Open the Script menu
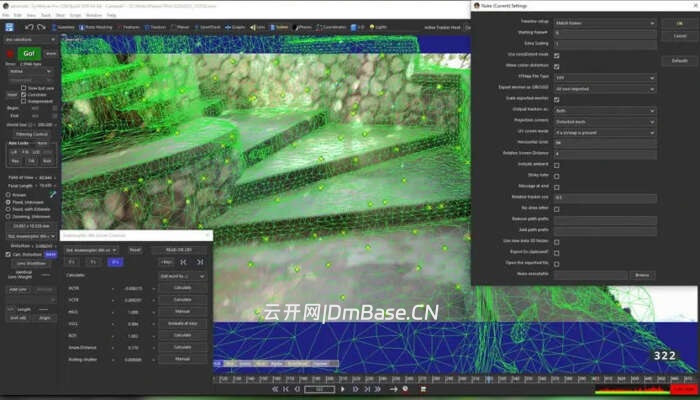 (75, 15)
